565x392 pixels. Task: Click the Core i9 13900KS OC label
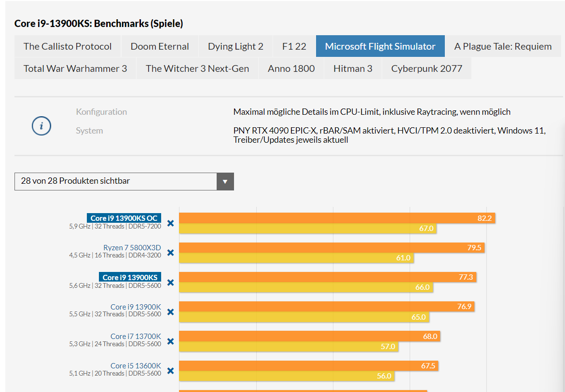pos(124,218)
